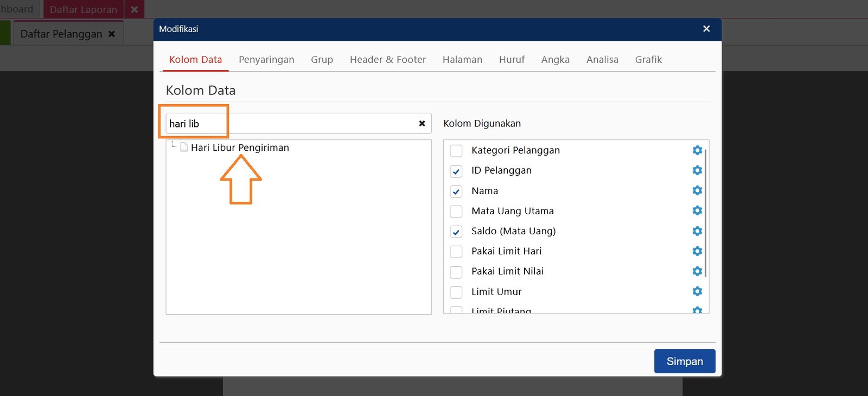The width and height of the screenshot is (868, 396).
Task: Close the Modifikasi dialog
Action: (x=706, y=29)
